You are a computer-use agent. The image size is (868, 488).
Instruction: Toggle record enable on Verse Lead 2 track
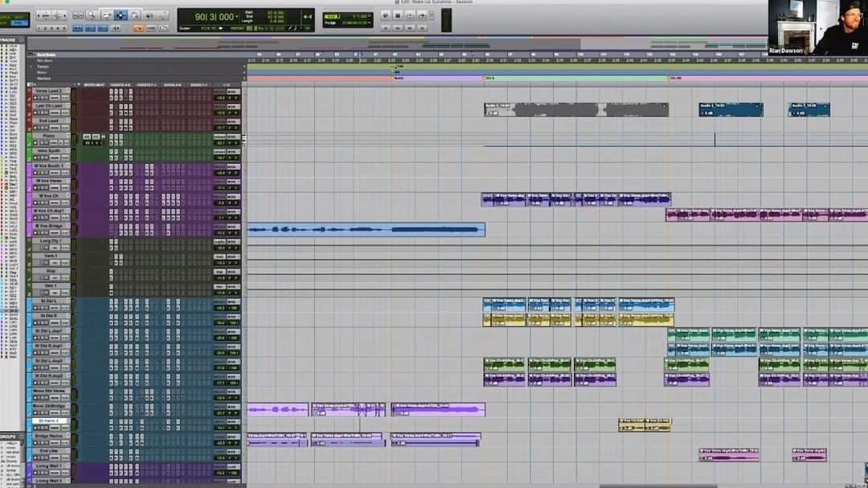tap(35, 98)
